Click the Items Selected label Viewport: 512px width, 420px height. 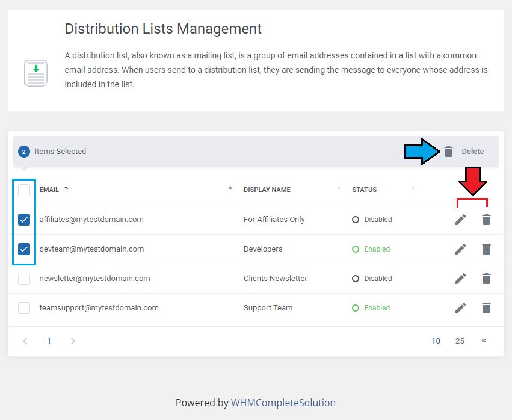[60, 152]
